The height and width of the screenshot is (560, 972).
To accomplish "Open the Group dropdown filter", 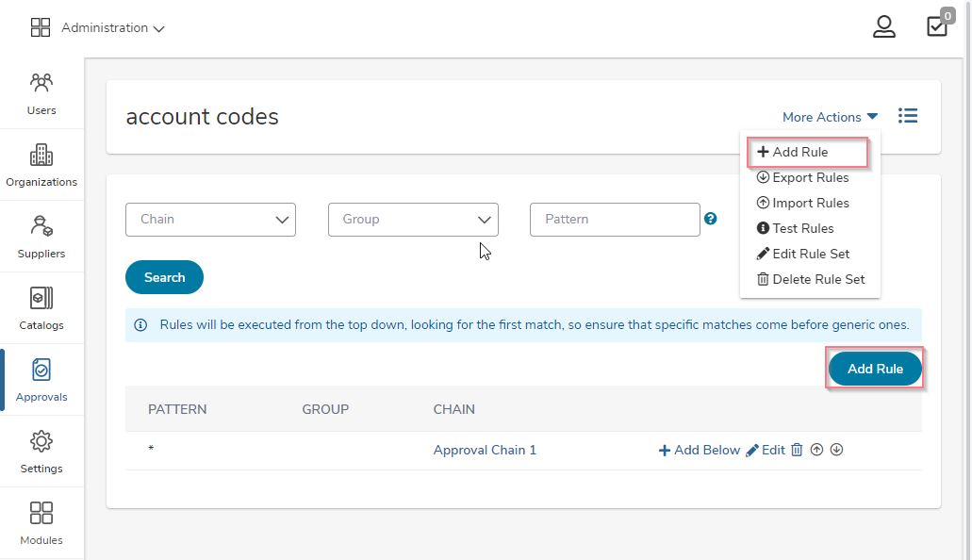I will (x=413, y=220).
